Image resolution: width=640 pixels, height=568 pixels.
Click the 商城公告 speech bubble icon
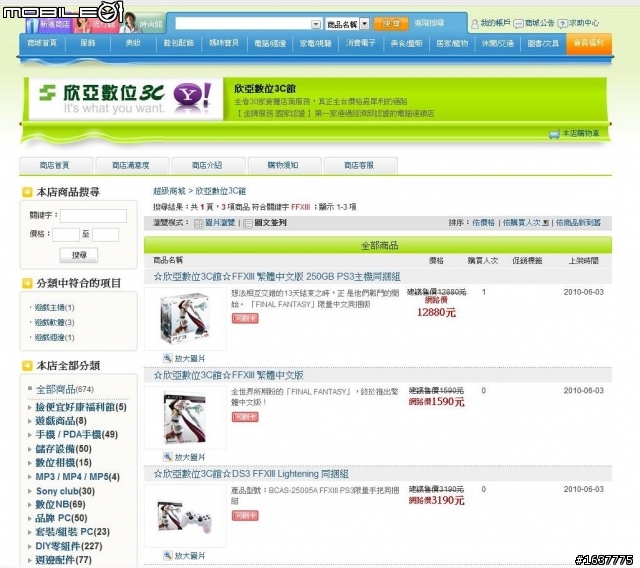pos(518,24)
